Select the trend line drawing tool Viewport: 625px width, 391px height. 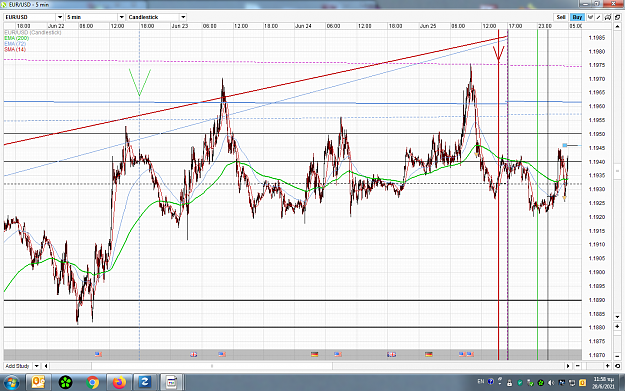[599, 17]
